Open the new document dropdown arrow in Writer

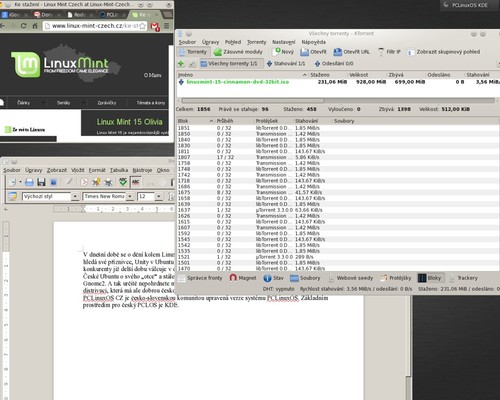click(20, 182)
